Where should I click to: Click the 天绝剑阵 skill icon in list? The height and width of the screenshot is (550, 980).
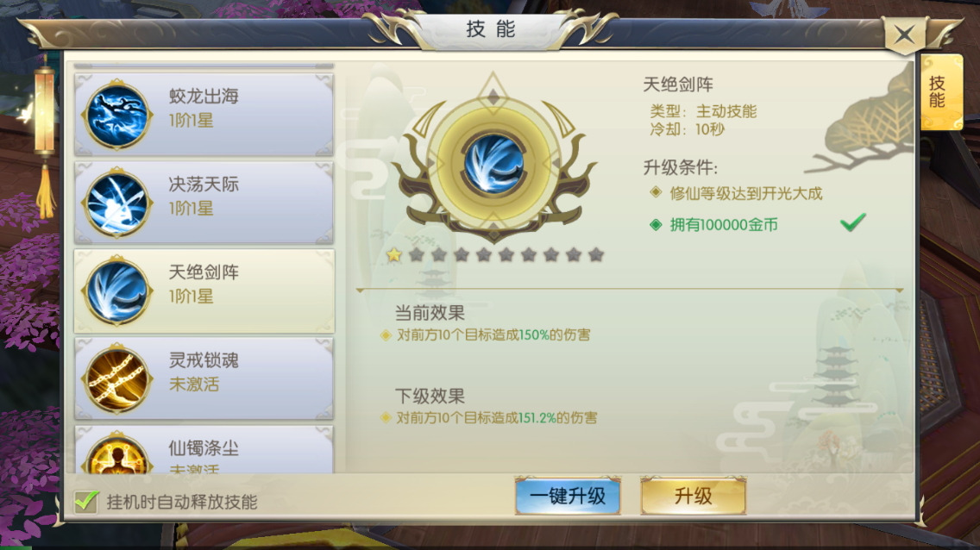[x=116, y=291]
